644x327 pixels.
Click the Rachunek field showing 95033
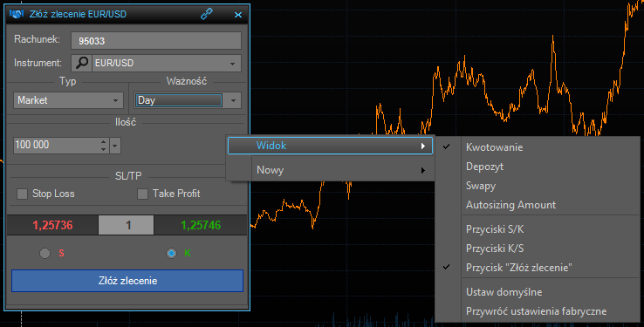tap(156, 41)
